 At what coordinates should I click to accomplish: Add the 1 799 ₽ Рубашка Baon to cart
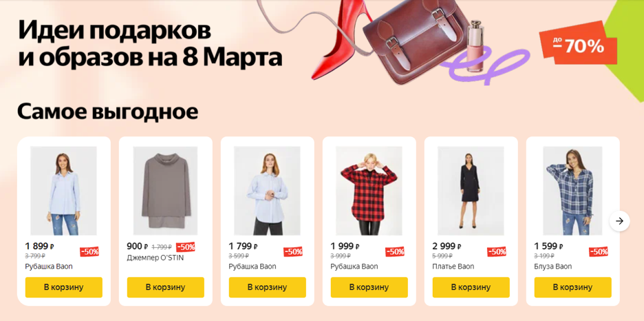(x=268, y=287)
